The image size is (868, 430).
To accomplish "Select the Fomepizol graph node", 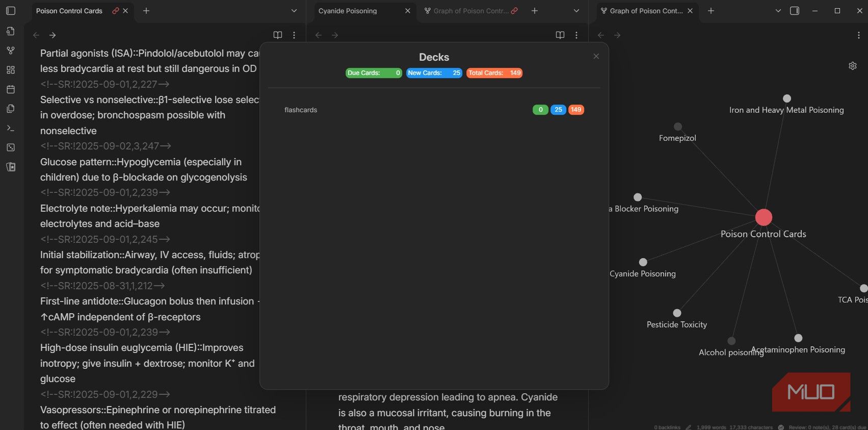I will 678,127.
